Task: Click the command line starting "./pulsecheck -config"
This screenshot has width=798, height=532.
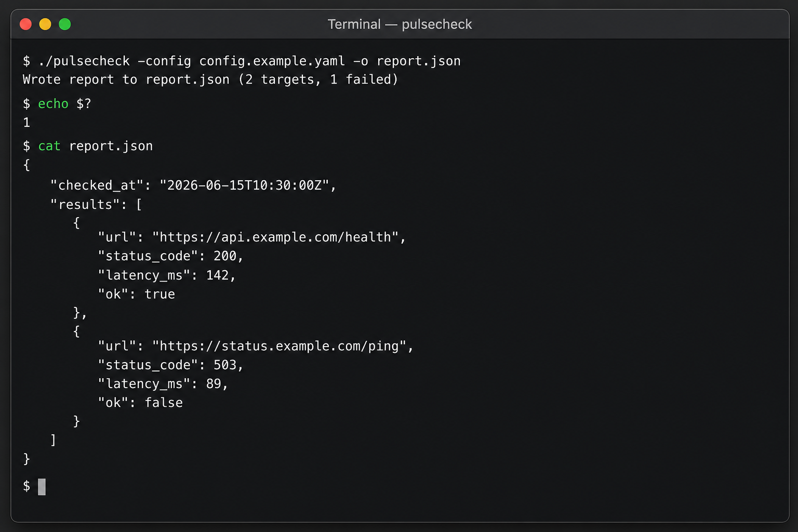Action: coord(242,61)
